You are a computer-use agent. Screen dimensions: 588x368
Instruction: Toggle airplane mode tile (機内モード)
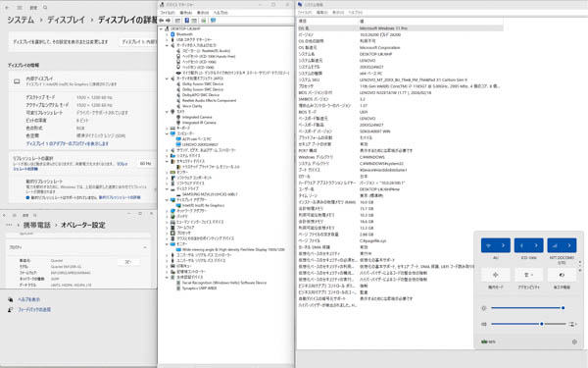tap(495, 275)
